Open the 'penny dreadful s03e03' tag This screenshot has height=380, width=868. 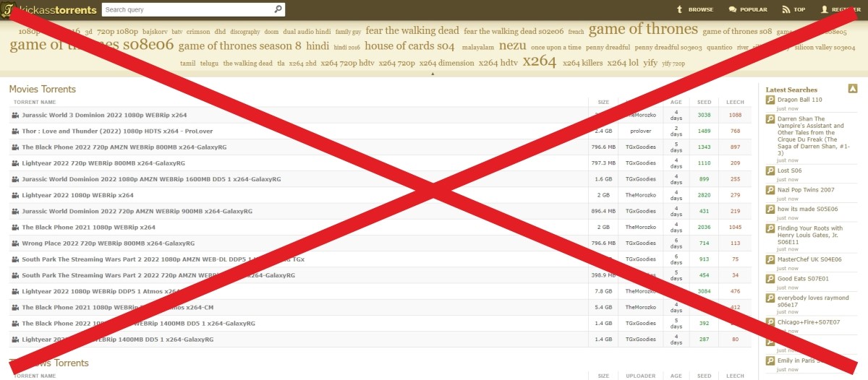(x=668, y=48)
